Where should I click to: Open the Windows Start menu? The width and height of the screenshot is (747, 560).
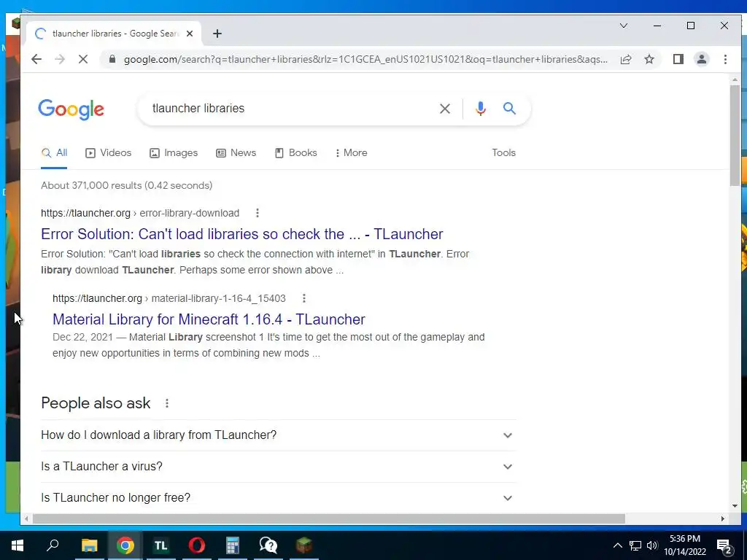click(x=18, y=545)
